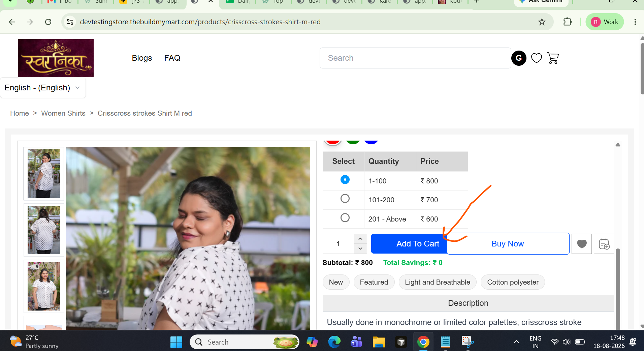Viewport: 644px width, 351px height.
Task: Click the Featured tag
Action: point(374,282)
